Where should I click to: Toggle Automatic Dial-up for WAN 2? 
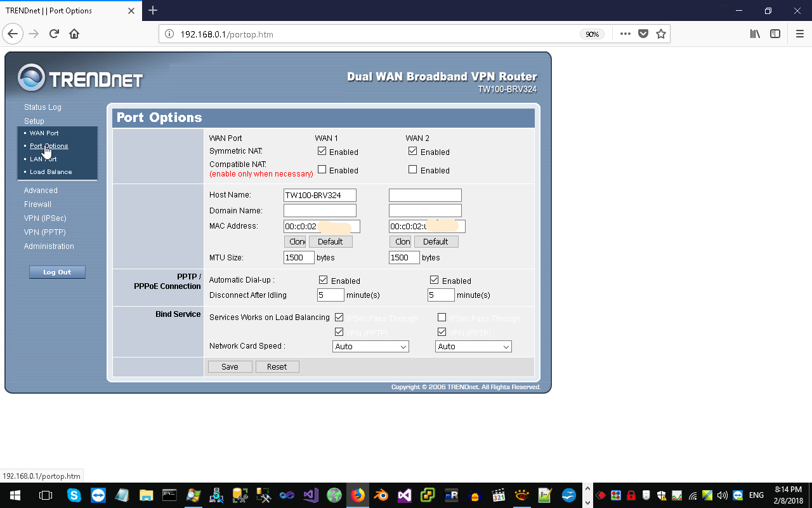coord(435,280)
